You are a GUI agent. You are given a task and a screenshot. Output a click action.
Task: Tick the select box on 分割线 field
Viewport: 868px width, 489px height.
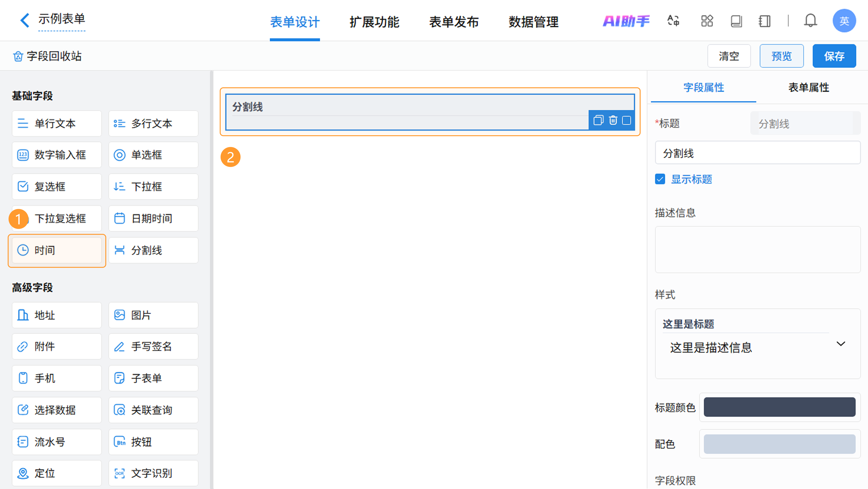(x=626, y=120)
